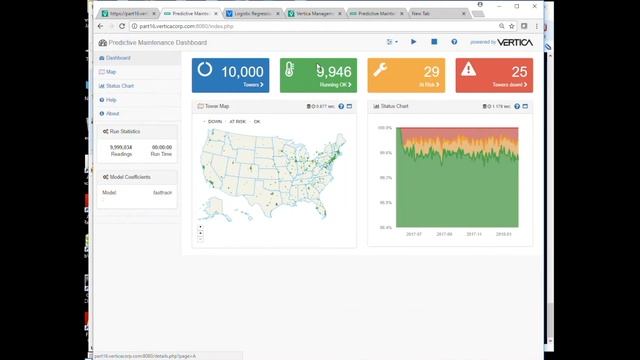Bookmark the page with the star icon
Image resolution: width=640 pixels, height=360 pixels.
tap(511, 26)
